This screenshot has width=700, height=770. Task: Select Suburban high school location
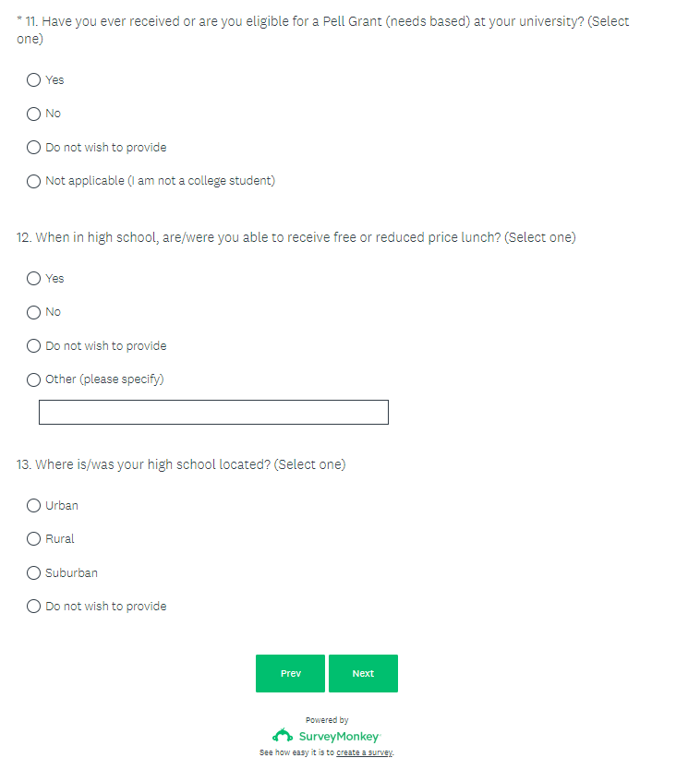[x=34, y=573]
